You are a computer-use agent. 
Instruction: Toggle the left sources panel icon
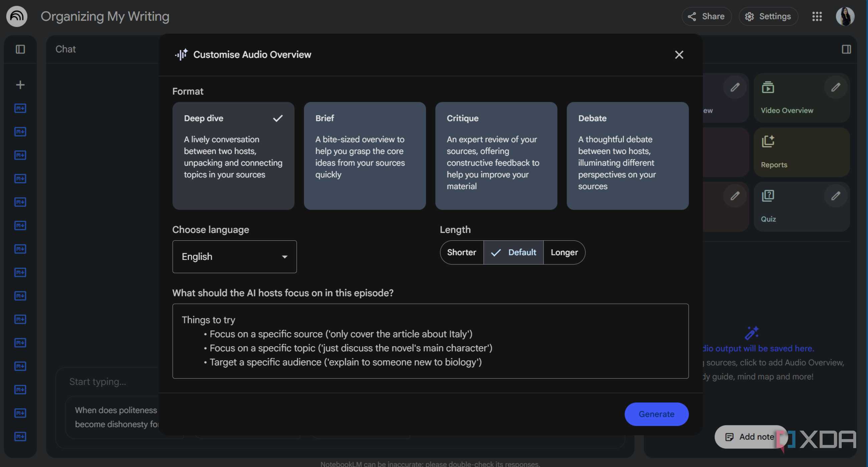(20, 49)
